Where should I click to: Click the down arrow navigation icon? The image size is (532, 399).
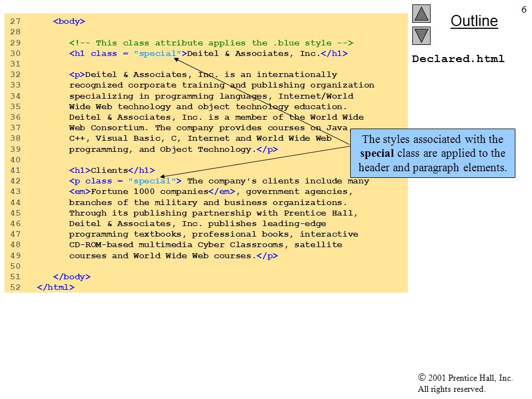pyautogui.click(x=421, y=36)
